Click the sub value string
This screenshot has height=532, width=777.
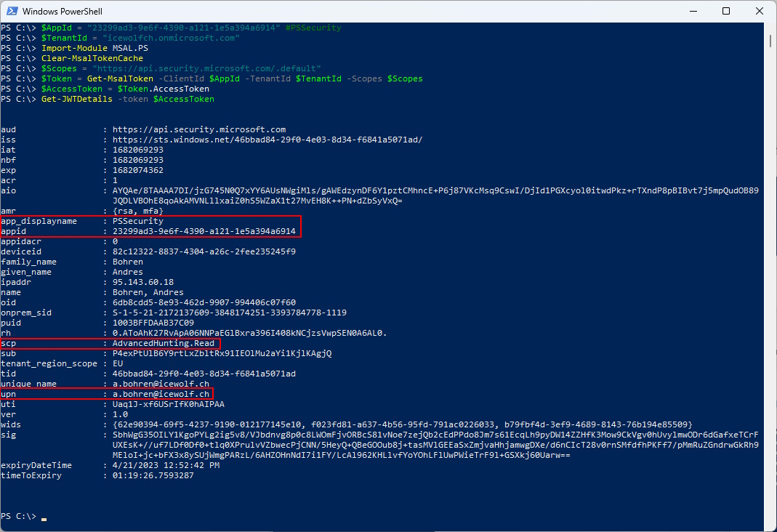222,354
